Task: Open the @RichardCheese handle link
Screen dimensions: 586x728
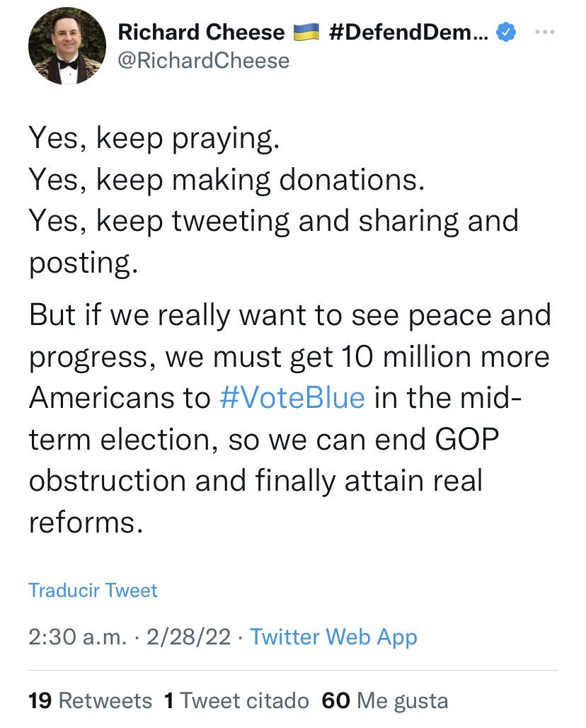Action: [204, 61]
